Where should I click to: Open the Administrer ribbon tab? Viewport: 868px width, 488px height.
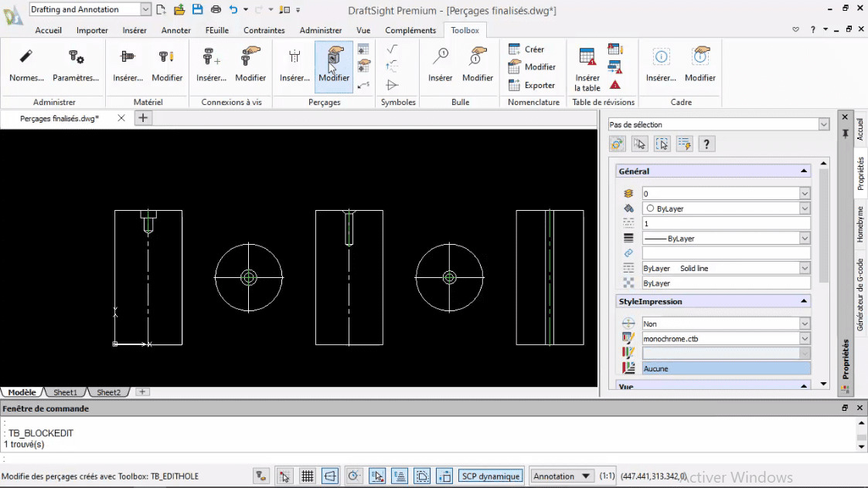[x=321, y=30]
